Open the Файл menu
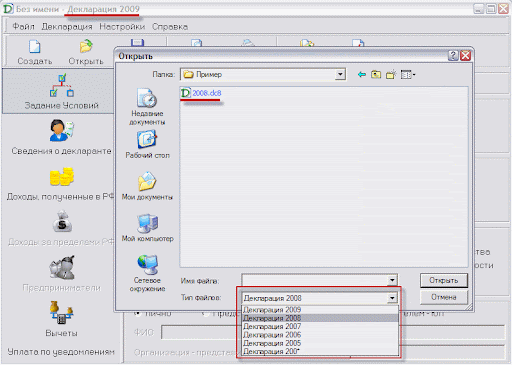The image size is (512, 365). point(23,26)
